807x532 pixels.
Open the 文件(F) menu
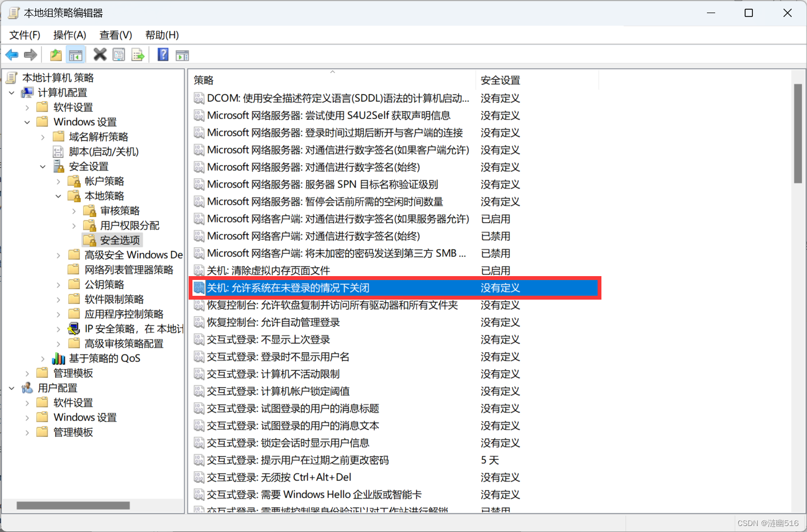tap(25, 35)
